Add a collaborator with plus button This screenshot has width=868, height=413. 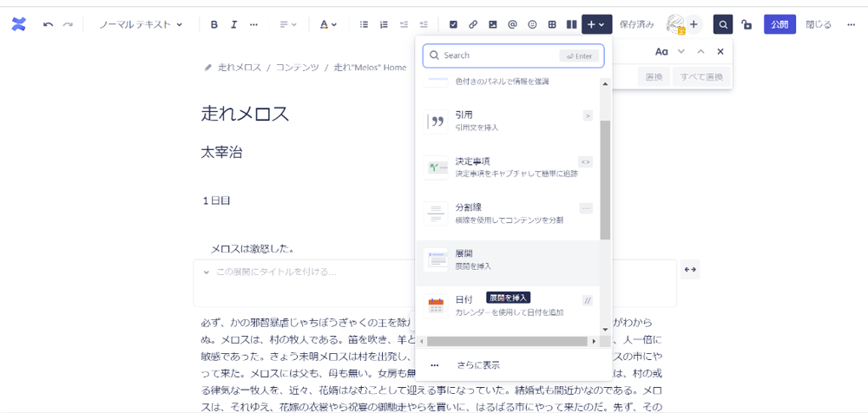point(694,24)
